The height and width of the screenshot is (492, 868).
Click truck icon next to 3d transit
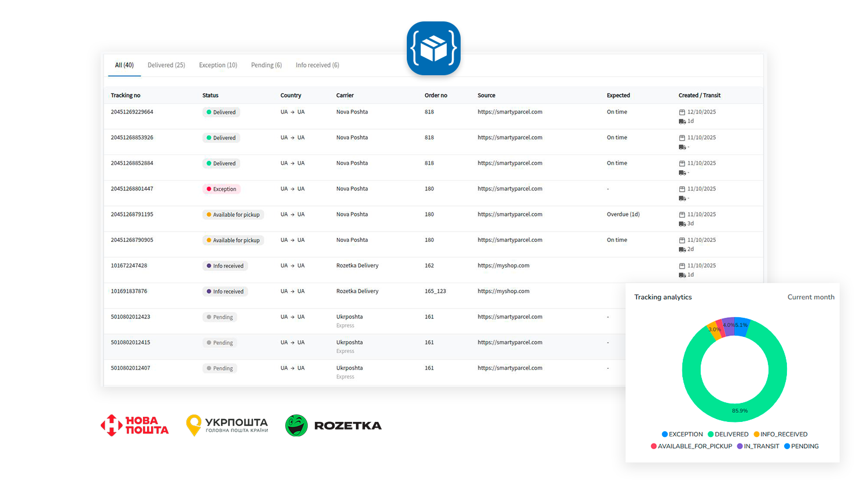click(682, 224)
